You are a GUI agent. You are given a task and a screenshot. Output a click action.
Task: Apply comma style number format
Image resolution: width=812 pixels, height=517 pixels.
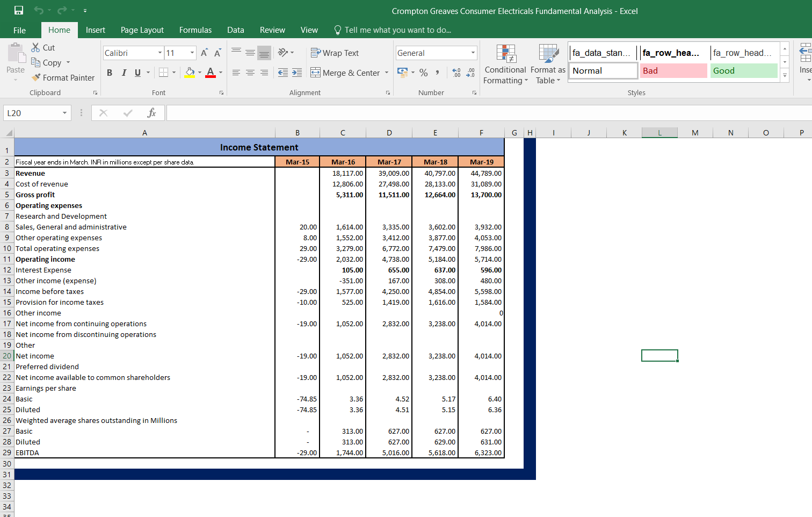[x=438, y=73]
